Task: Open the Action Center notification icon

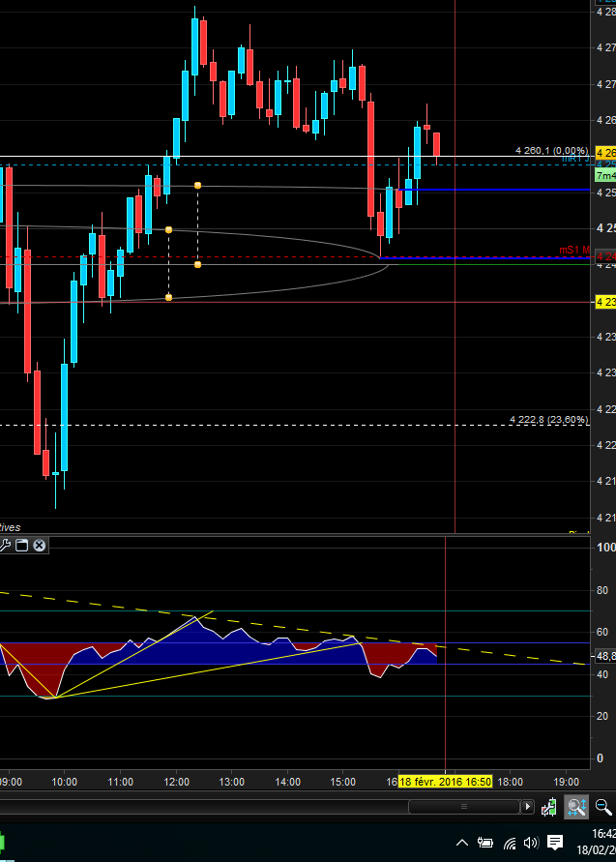Action: click(555, 843)
